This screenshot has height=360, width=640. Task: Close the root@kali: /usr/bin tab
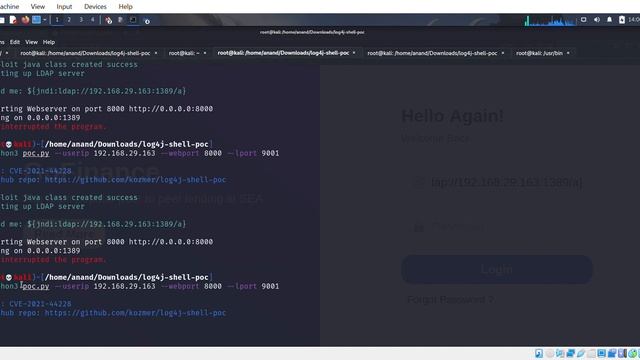coord(568,53)
